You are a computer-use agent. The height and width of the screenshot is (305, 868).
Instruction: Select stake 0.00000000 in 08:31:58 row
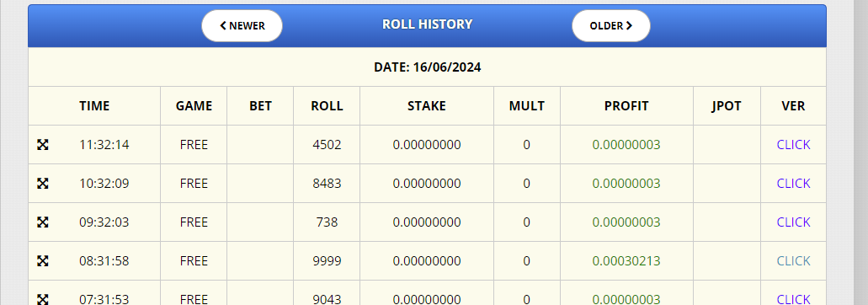pos(427,260)
